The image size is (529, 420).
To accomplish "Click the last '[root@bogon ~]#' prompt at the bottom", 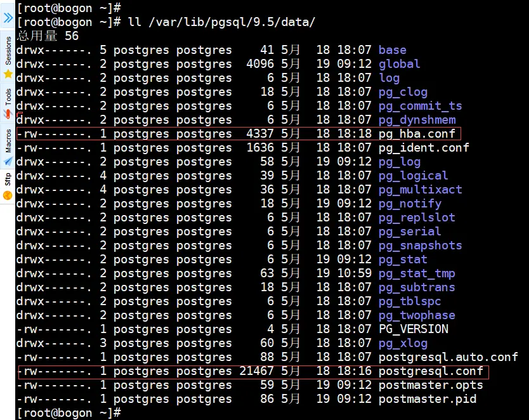I will [x=69, y=413].
